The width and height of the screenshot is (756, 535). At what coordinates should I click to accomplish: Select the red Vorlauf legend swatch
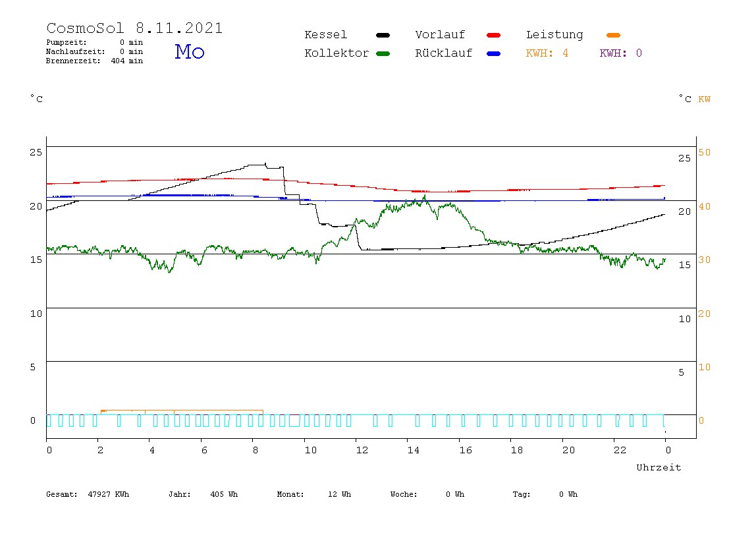[x=494, y=35]
